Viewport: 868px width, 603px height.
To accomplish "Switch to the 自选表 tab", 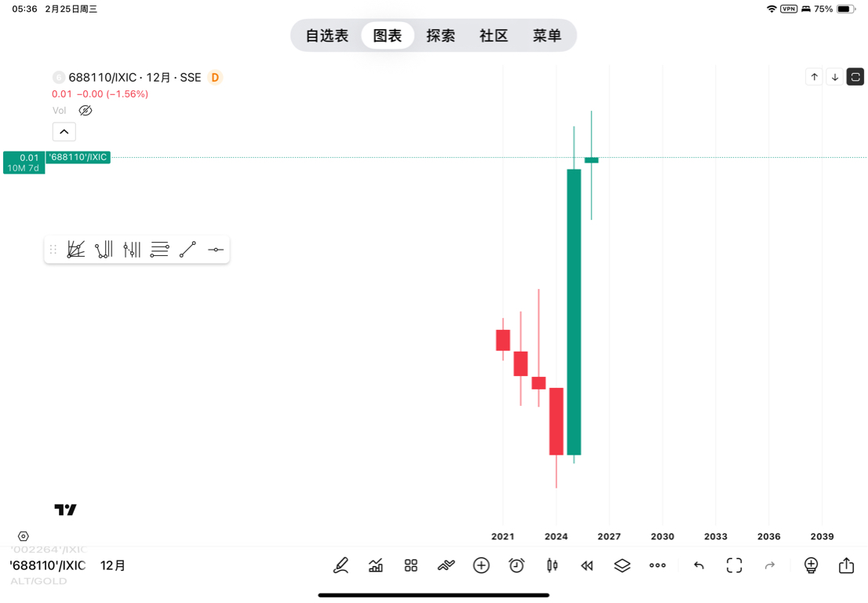I will click(x=326, y=36).
